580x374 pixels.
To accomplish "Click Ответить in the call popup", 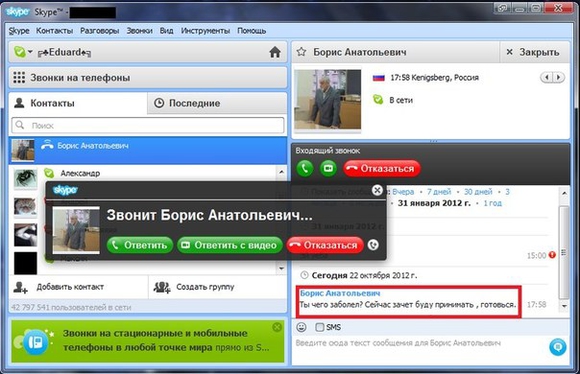I will click(x=140, y=245).
